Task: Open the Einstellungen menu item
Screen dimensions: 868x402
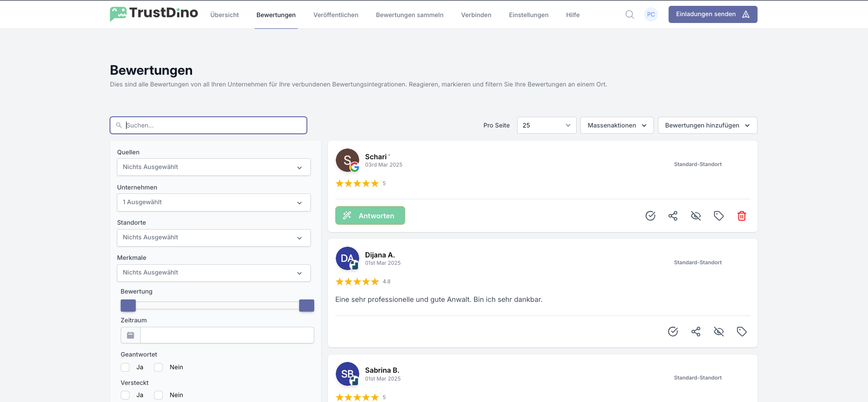Action: (x=528, y=15)
